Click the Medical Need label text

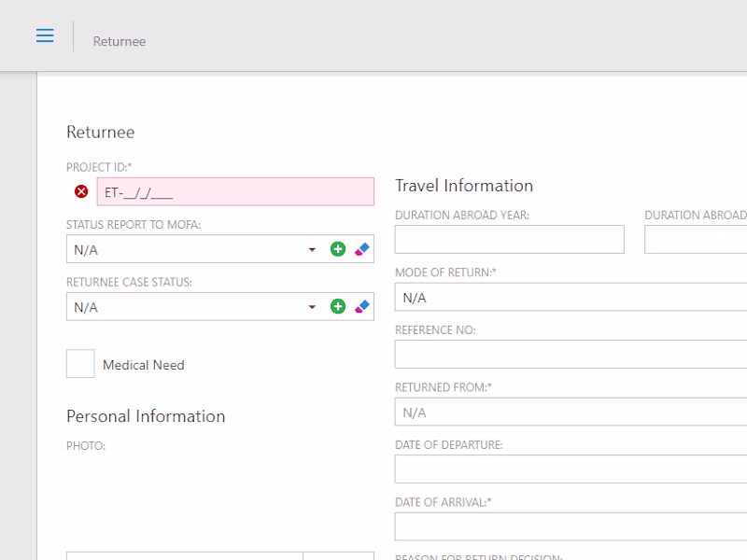coord(144,365)
